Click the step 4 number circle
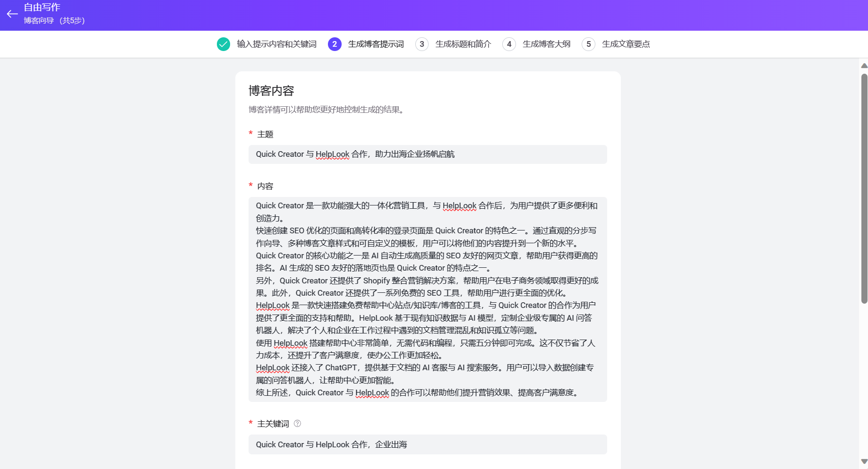 tap(509, 44)
